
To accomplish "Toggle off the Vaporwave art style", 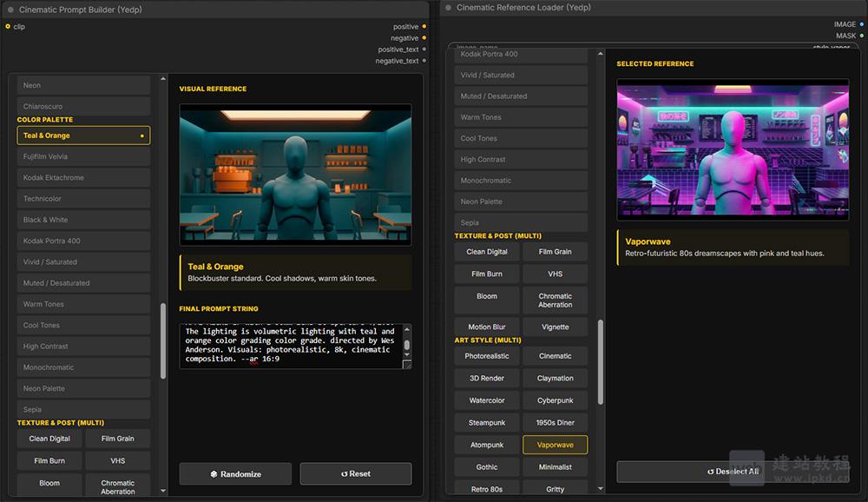I will click(555, 444).
